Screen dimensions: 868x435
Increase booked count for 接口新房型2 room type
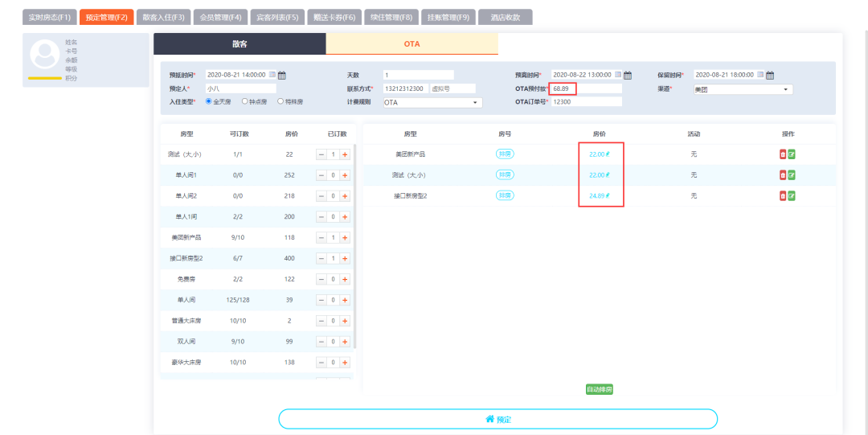[345, 259]
